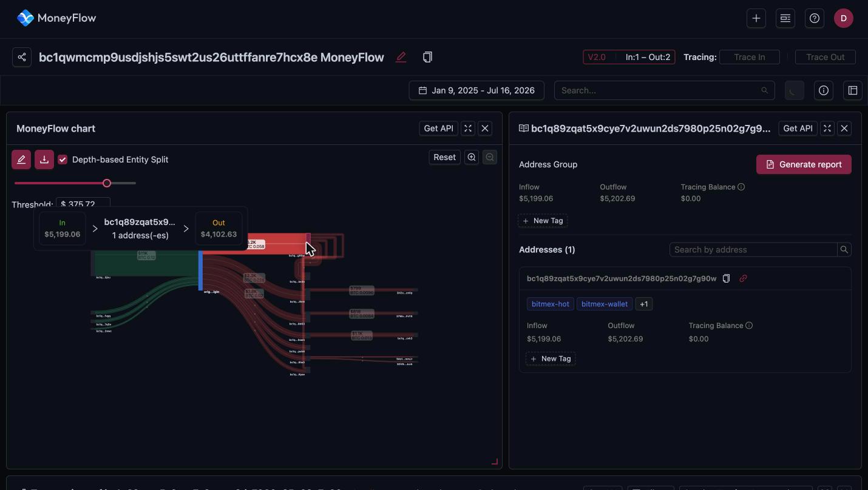This screenshot has width=868, height=490.
Task: Click Get API in MoneyFlow chart panel
Action: click(x=439, y=129)
